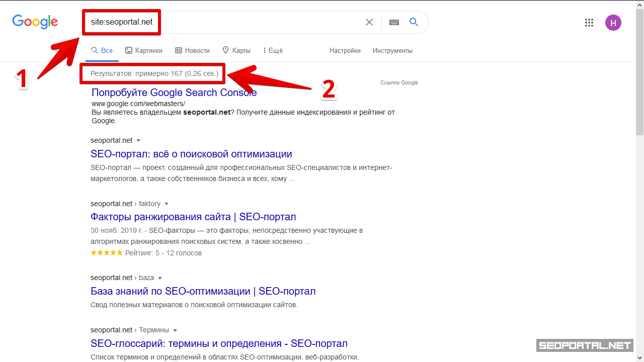Open the Карты maps tab
The width and height of the screenshot is (644, 362).
[x=236, y=50]
